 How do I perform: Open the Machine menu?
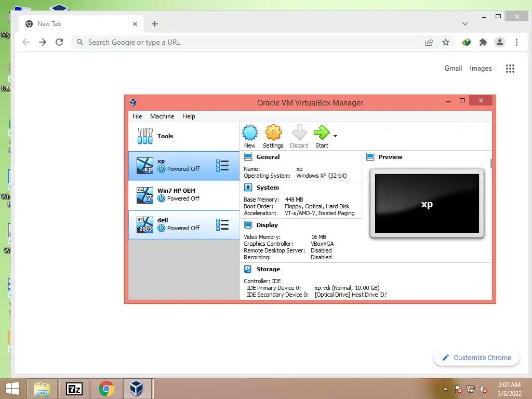point(162,116)
